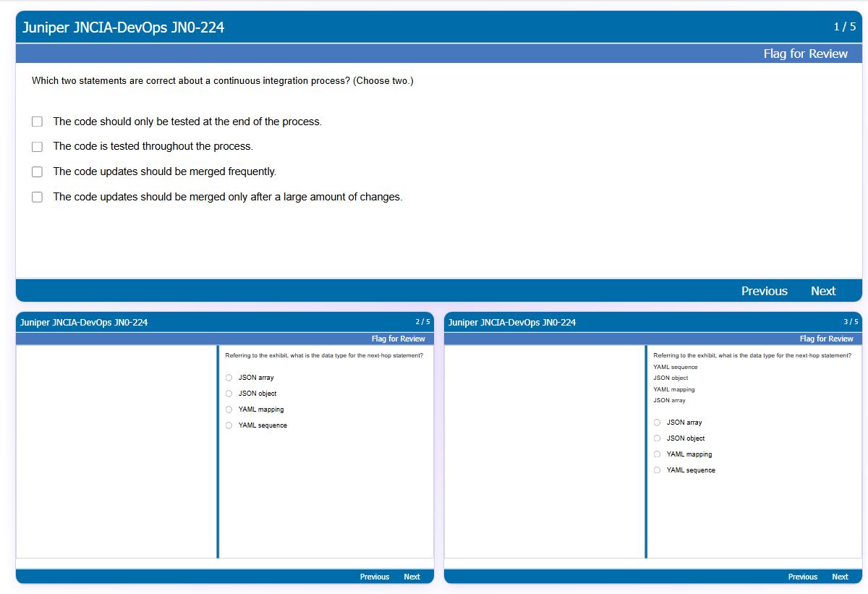Click the 2 / 5 question counter
This screenshot has width=868, height=594.
(x=422, y=322)
